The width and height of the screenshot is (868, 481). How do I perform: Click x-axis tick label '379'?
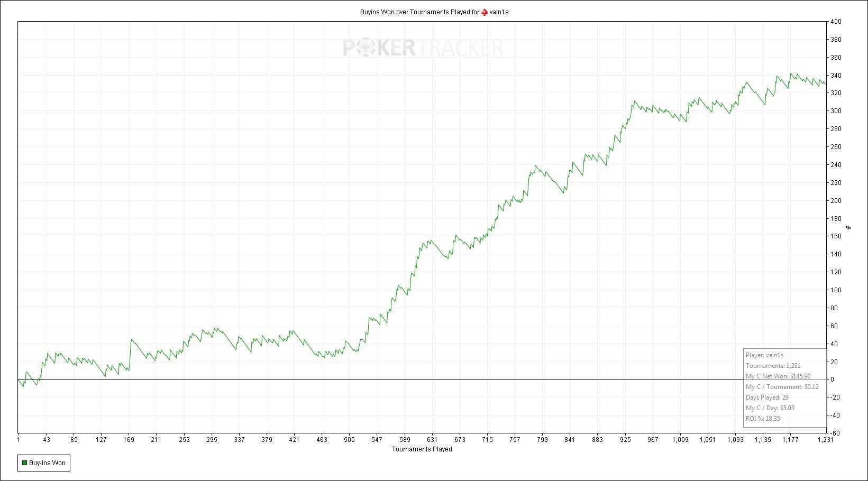click(267, 440)
